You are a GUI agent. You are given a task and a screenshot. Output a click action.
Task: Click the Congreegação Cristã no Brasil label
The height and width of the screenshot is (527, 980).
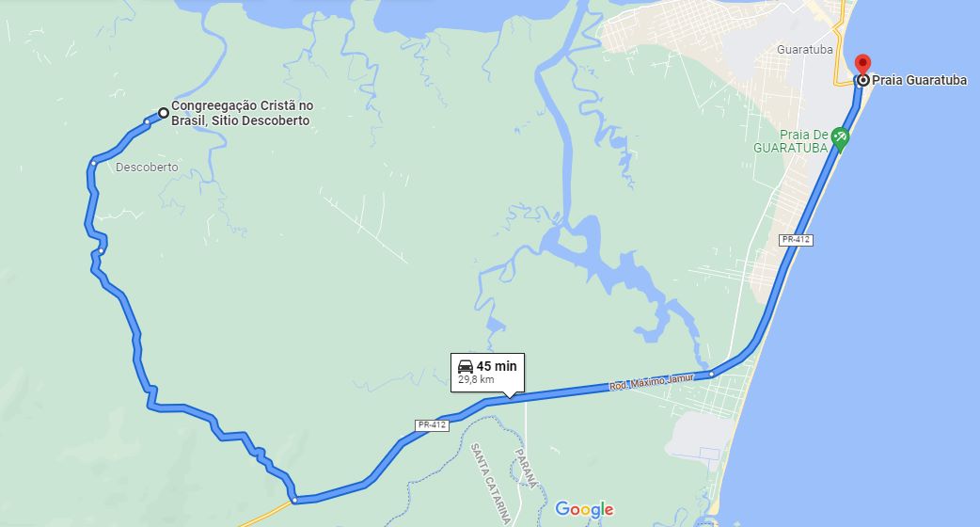pos(243,113)
